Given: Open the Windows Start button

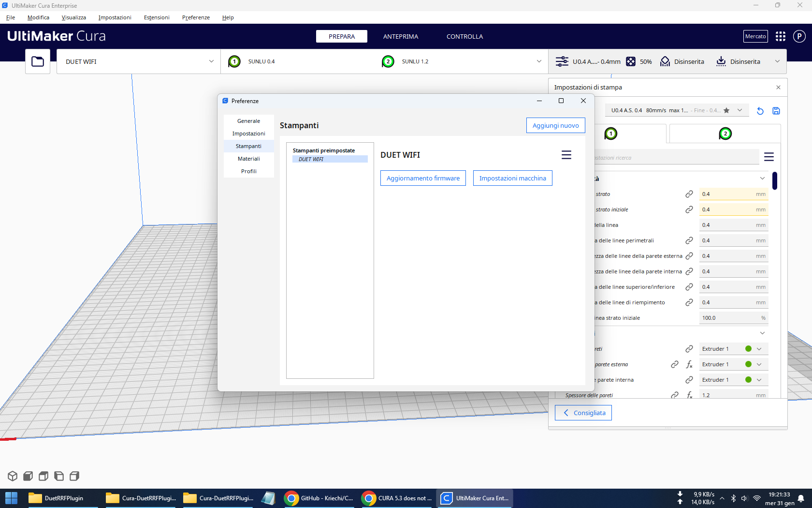Looking at the screenshot, I should click(11, 498).
